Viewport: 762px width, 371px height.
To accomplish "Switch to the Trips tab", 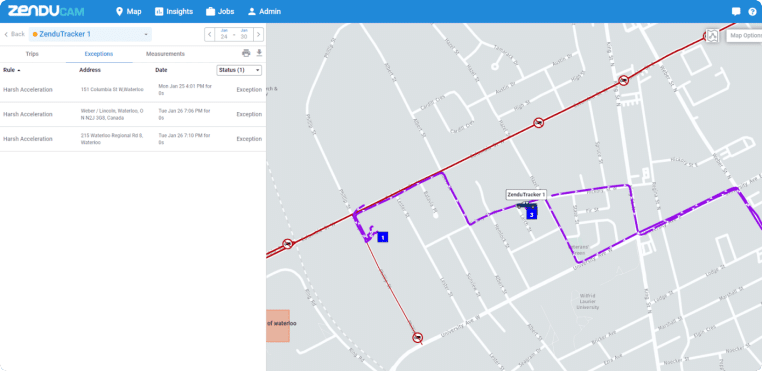I will tap(32, 54).
